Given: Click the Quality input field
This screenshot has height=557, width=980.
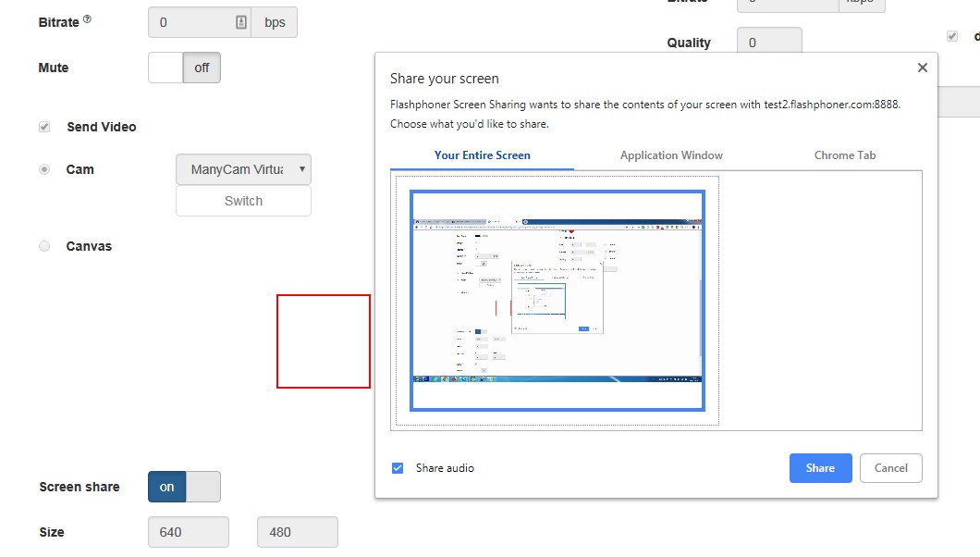Looking at the screenshot, I should (768, 43).
